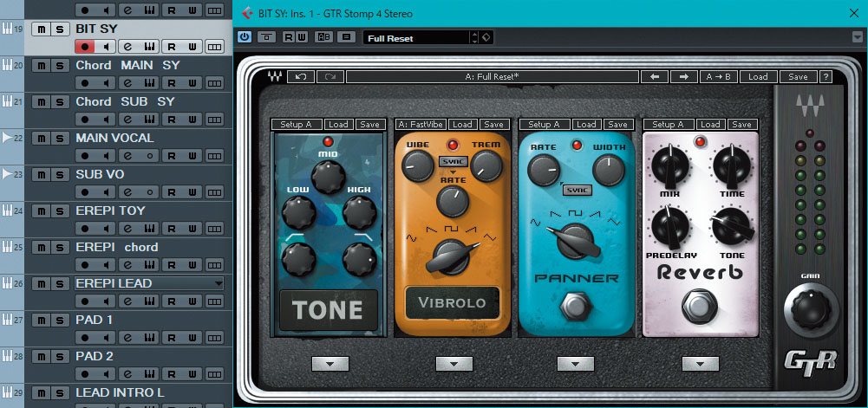Toggle monitor on SUB VO track
The image size is (868, 408).
click(x=107, y=192)
